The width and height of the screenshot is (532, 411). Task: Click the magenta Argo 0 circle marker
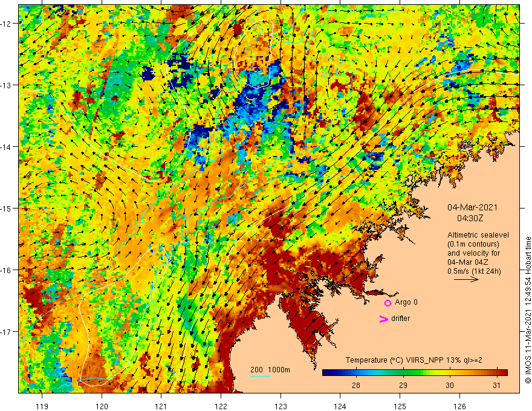(388, 303)
